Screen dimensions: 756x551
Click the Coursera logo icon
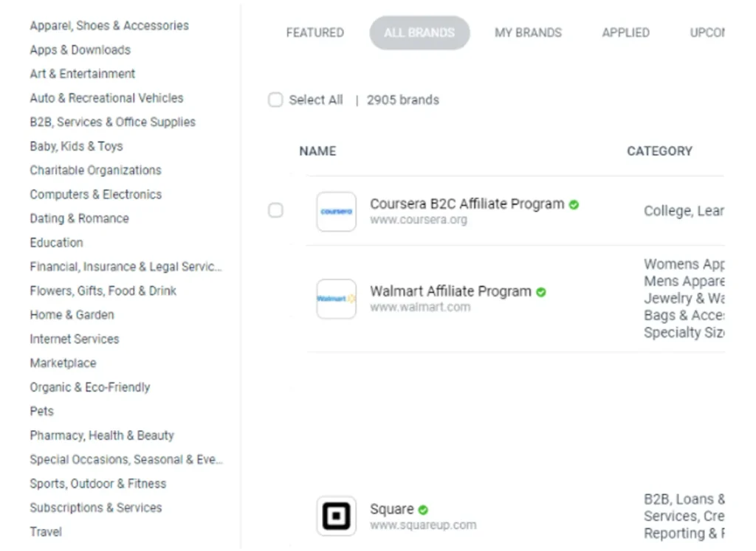336,212
